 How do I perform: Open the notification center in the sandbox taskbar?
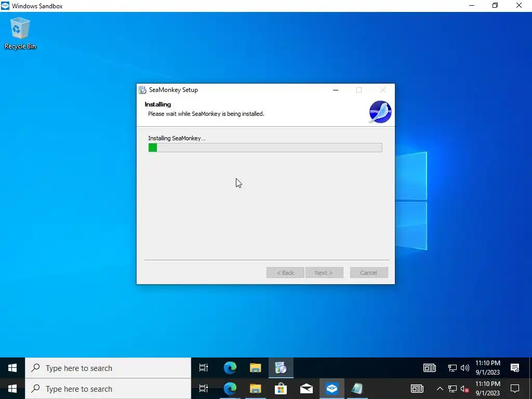pyautogui.click(x=515, y=368)
